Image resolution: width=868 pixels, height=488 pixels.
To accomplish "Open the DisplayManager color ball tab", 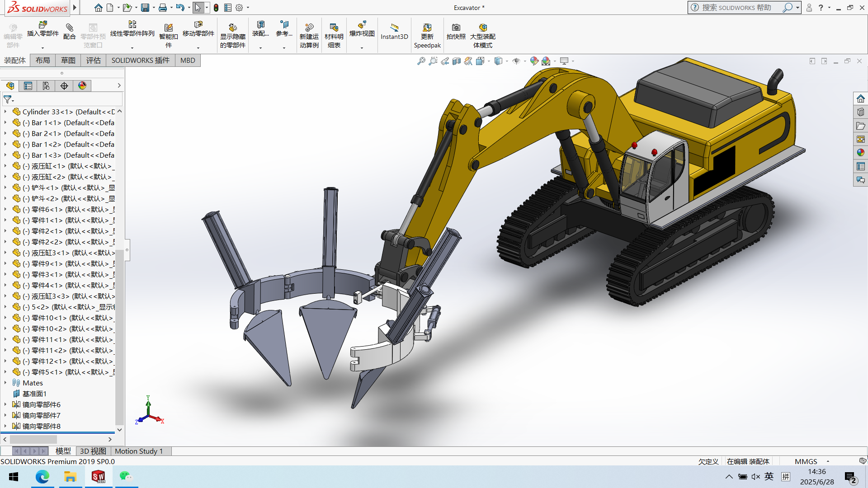I will tap(82, 86).
